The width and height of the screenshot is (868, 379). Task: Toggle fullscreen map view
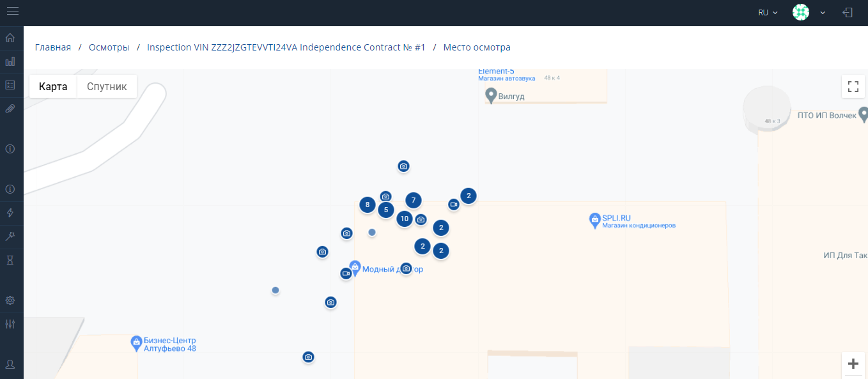pyautogui.click(x=853, y=86)
